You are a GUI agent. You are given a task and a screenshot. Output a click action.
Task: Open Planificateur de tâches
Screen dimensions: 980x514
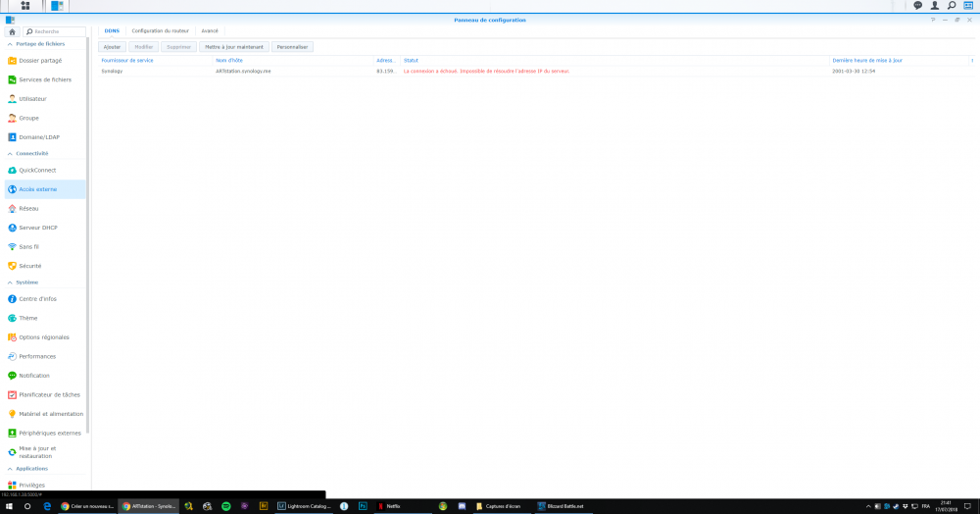pos(45,394)
